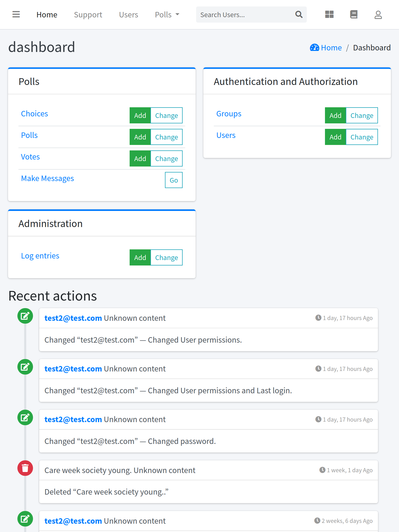Screen dimensions: 399x532
Task: Click the search magnifier icon
Action: click(299, 15)
